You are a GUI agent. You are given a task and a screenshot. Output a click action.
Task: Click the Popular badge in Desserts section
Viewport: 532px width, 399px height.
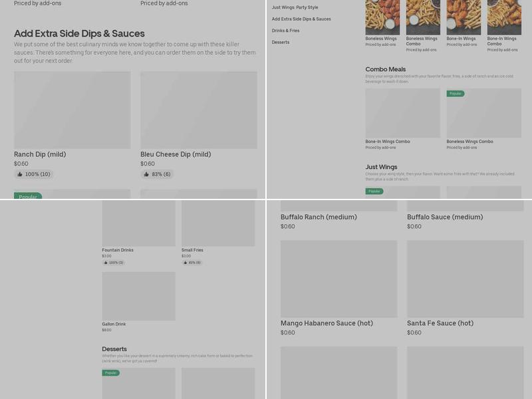click(111, 373)
